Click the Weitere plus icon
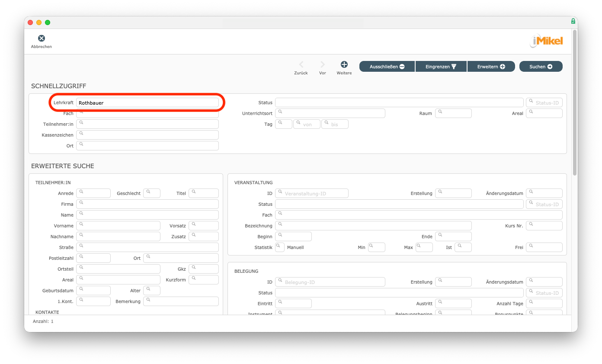This screenshot has width=602, height=364. point(344,65)
